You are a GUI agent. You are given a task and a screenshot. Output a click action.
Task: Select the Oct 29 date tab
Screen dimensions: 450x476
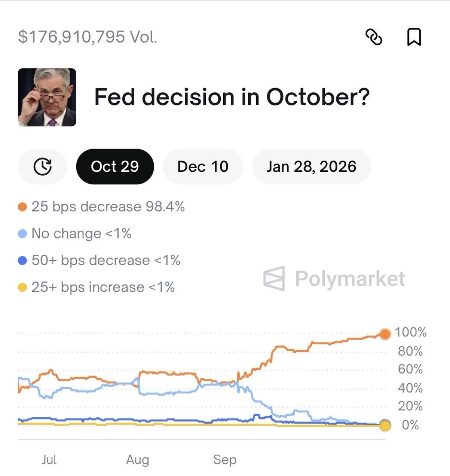(115, 167)
